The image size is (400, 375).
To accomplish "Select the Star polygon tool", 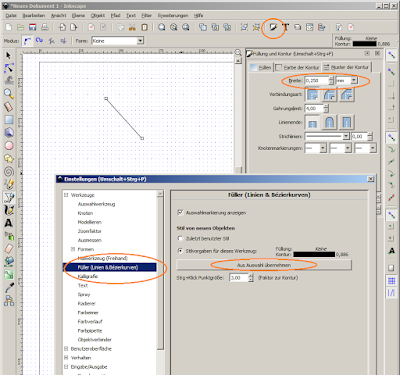I will point(9,159).
